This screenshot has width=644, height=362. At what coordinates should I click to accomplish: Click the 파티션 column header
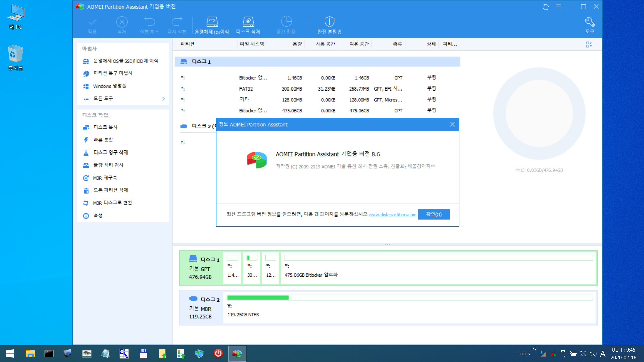click(187, 44)
